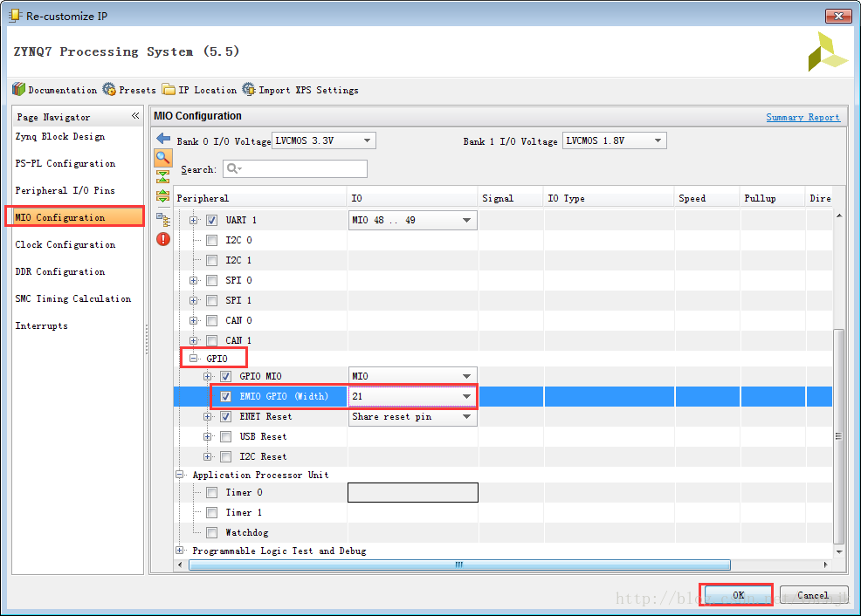Open the UART 1 MIO 48..49 dropdown
861x616 pixels.
412,221
